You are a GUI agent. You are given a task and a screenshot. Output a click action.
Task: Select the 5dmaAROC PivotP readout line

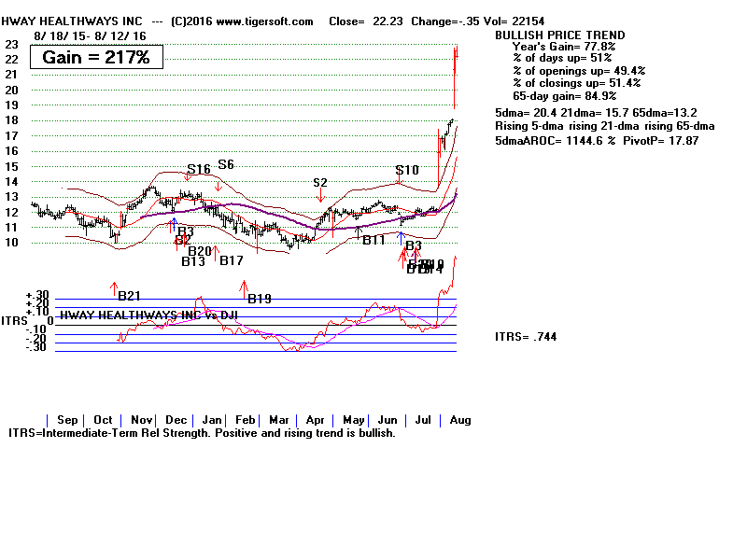tap(596, 141)
